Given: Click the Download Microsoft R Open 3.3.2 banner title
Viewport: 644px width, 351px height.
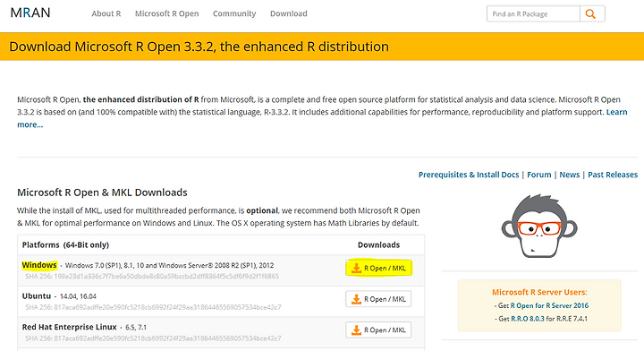Looking at the screenshot, I should [199, 47].
